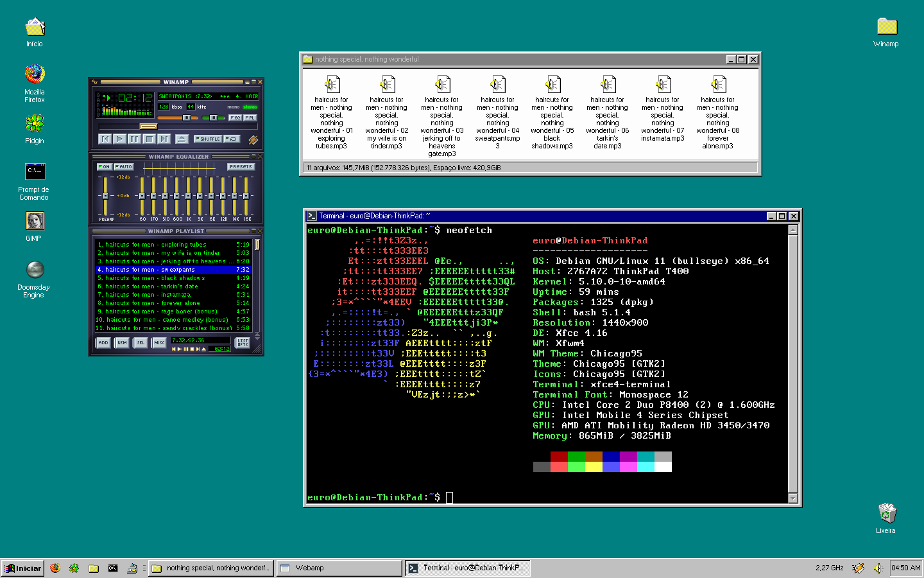924x578 pixels.
Task: Toggle Repeat mode in Winamp
Action: pos(232,139)
